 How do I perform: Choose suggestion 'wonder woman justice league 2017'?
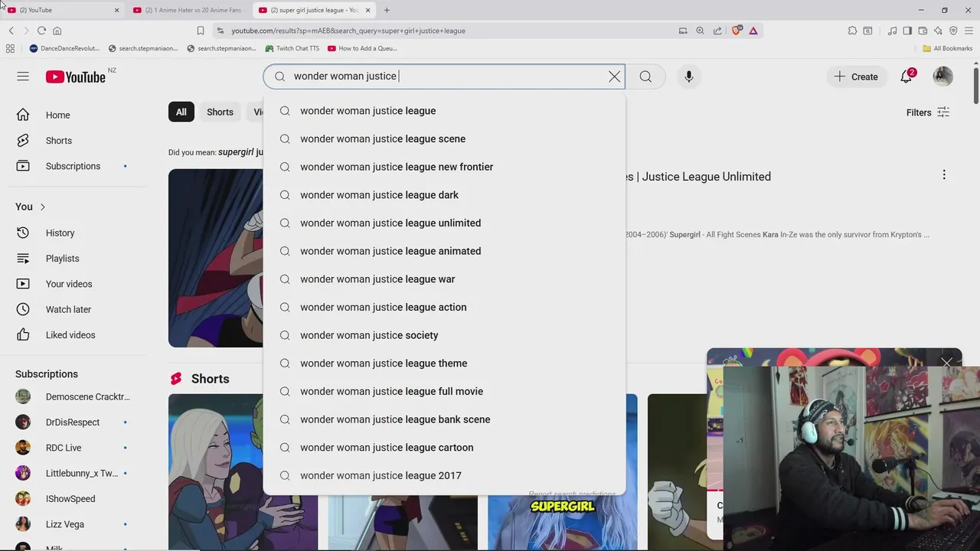(444, 475)
